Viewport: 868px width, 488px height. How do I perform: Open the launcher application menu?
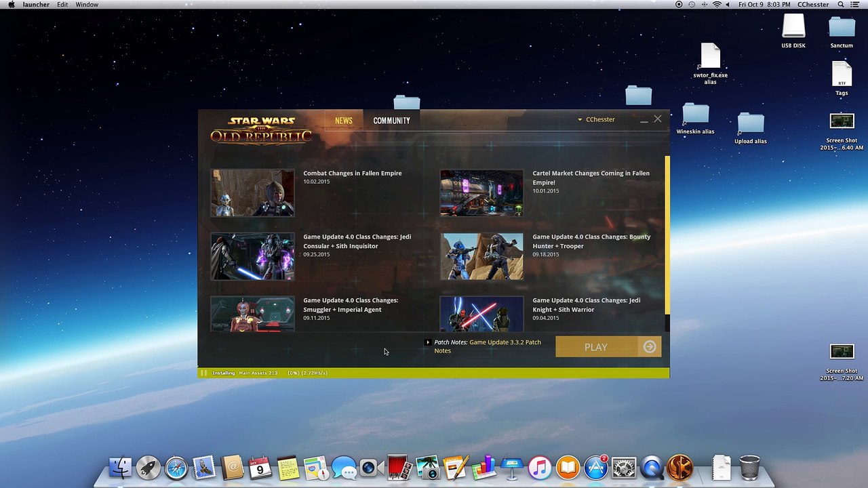point(37,5)
